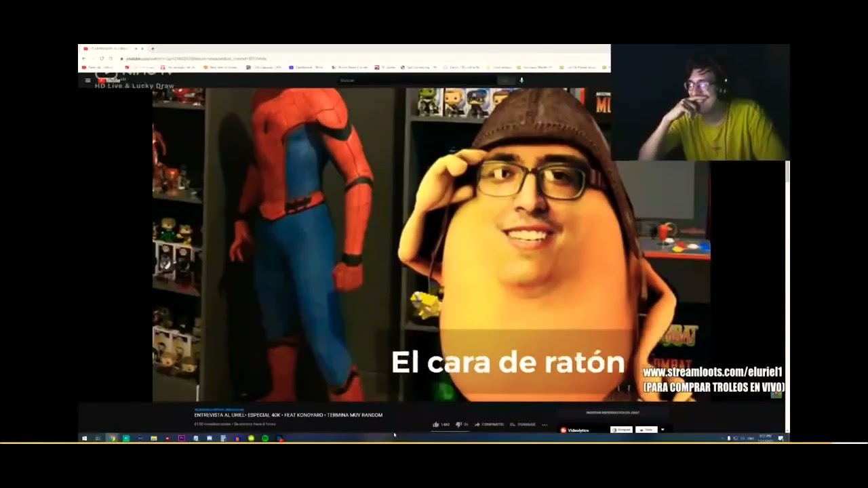Focus the YouTube search box
Viewport: 868px width, 488px height.
click(417, 80)
